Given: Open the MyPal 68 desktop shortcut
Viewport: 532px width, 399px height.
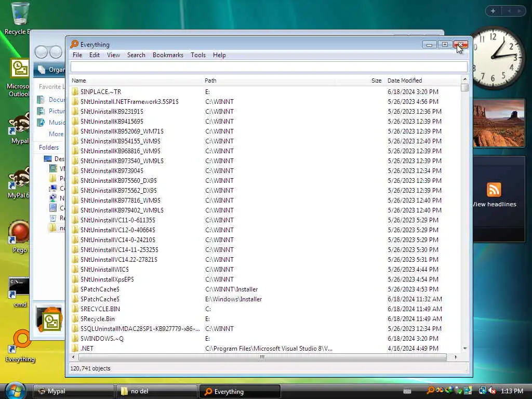Looking at the screenshot, I should (x=19, y=183).
